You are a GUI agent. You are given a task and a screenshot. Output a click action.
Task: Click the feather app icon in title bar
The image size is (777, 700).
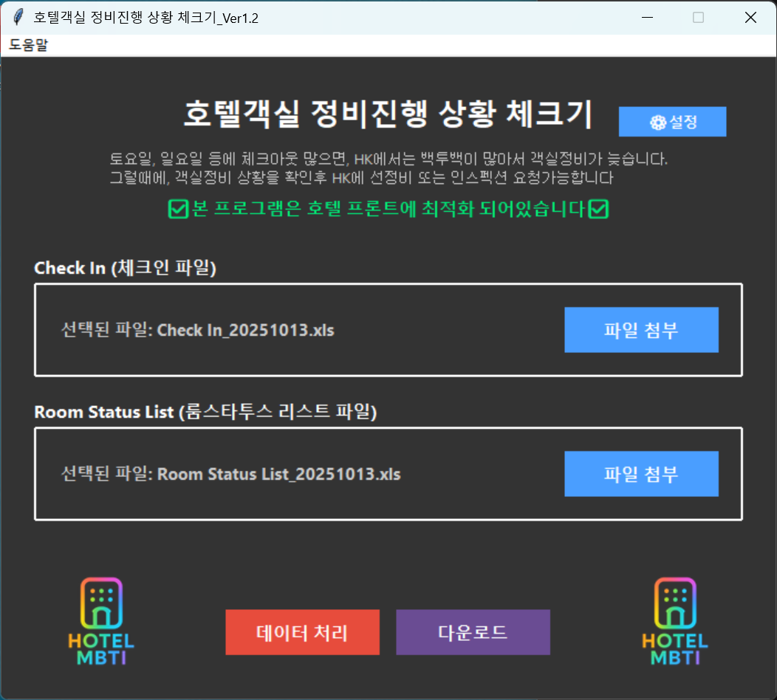click(18, 18)
